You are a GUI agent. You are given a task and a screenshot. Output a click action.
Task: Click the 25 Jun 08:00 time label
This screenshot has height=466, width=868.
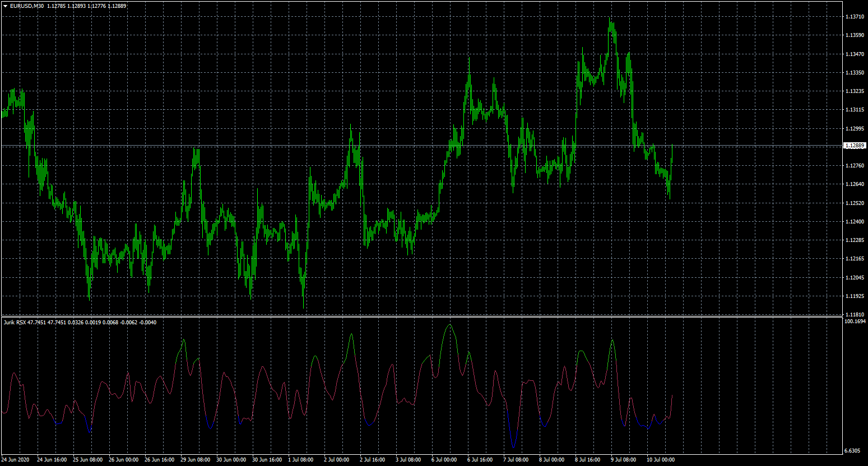pyautogui.click(x=88, y=460)
